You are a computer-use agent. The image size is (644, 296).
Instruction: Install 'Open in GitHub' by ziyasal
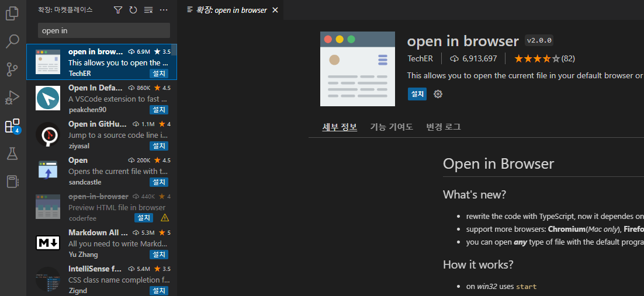coord(159,146)
